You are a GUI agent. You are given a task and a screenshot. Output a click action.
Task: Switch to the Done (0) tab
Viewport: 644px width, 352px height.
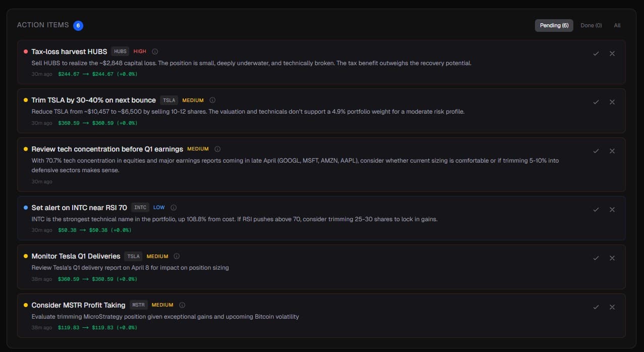click(591, 25)
